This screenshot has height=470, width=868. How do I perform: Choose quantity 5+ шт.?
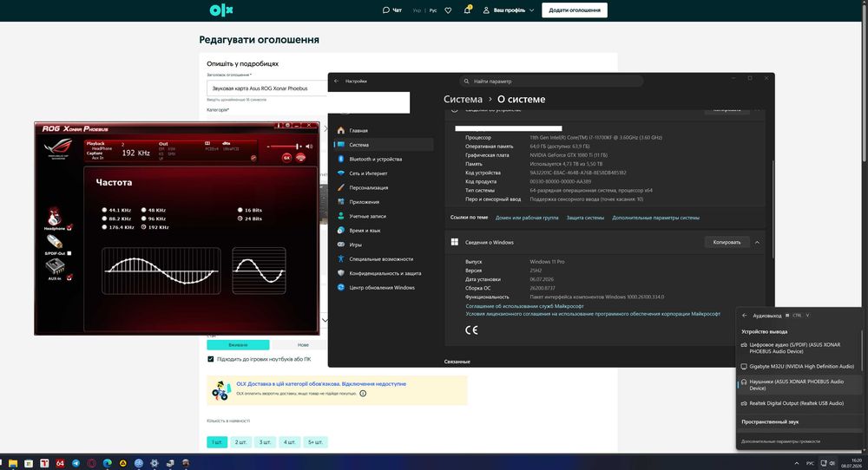point(316,442)
